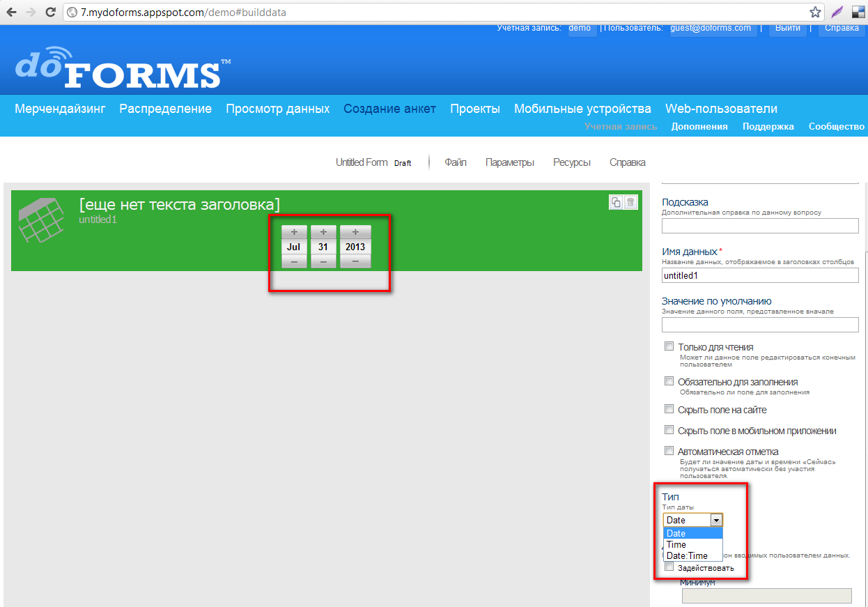The height and width of the screenshot is (607, 868).
Task: Click the Выйти button
Action: pyautogui.click(x=788, y=29)
